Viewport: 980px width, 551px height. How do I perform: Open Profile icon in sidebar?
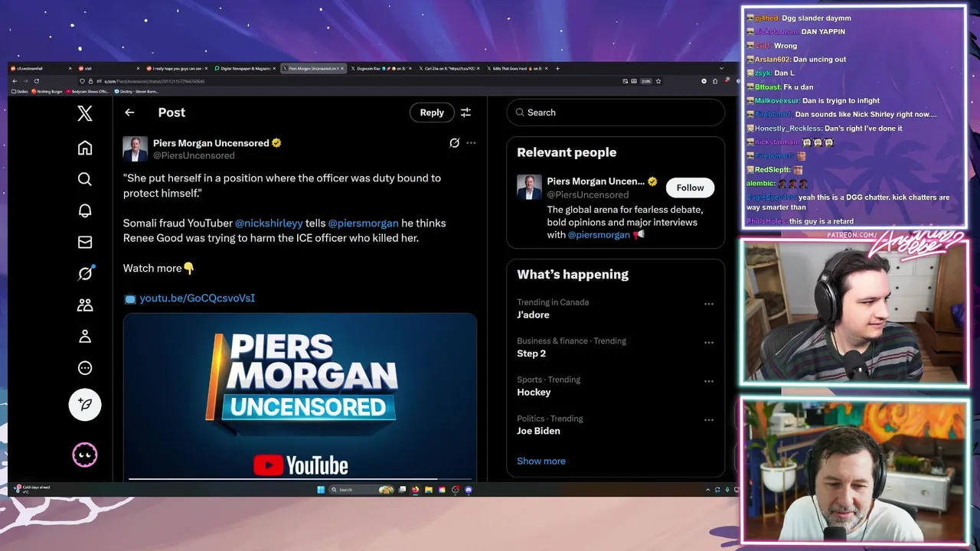click(85, 336)
